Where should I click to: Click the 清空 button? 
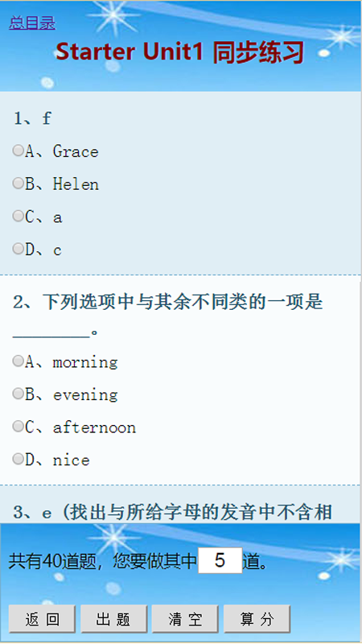click(185, 618)
